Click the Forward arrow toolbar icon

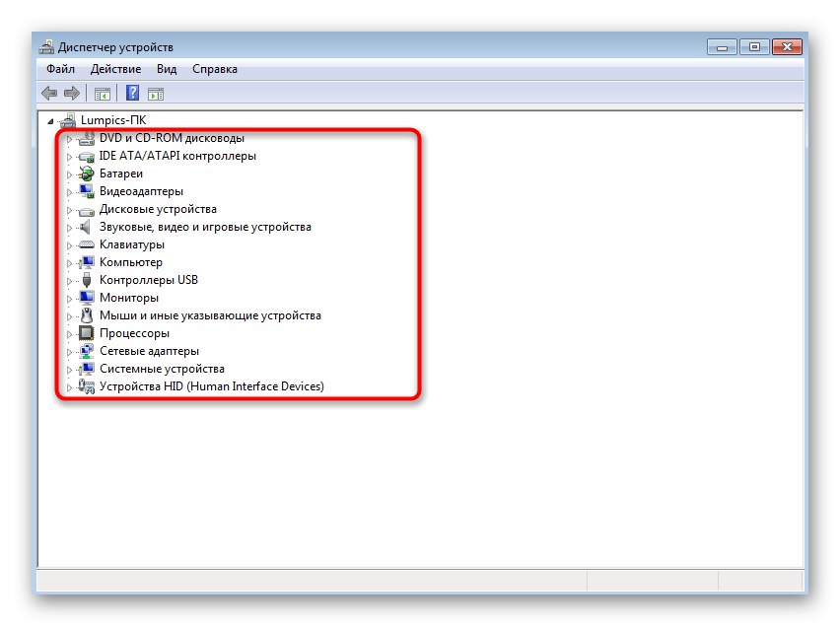click(x=72, y=94)
